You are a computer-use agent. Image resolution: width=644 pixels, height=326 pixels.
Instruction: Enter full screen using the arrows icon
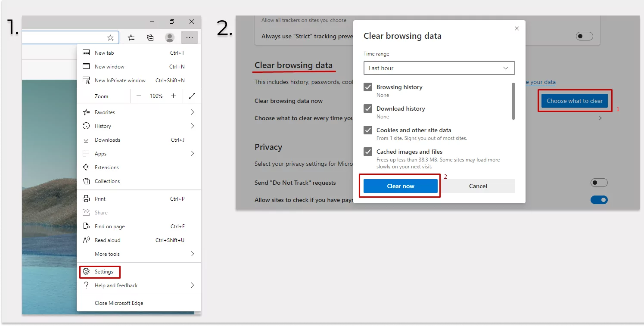(x=192, y=96)
